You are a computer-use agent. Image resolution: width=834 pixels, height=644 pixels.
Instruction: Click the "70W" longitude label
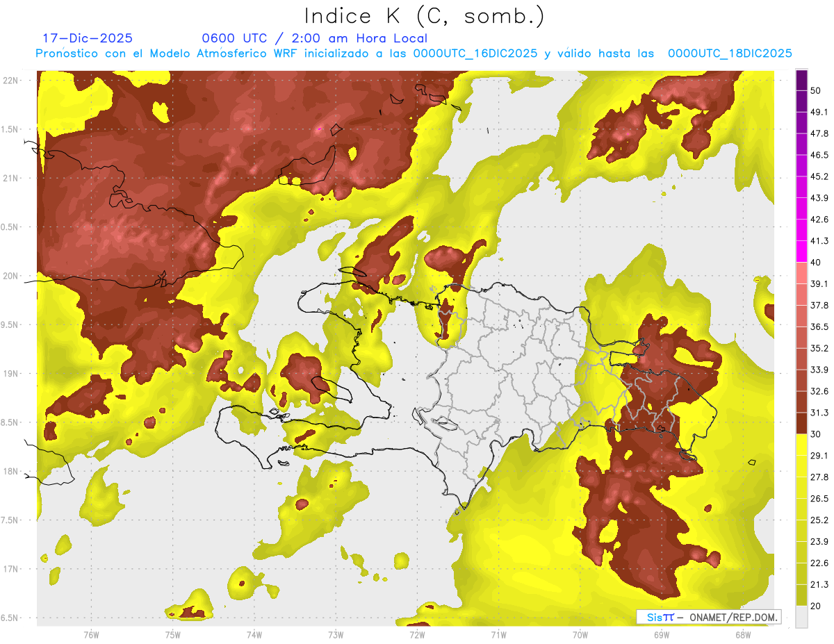coord(580,634)
